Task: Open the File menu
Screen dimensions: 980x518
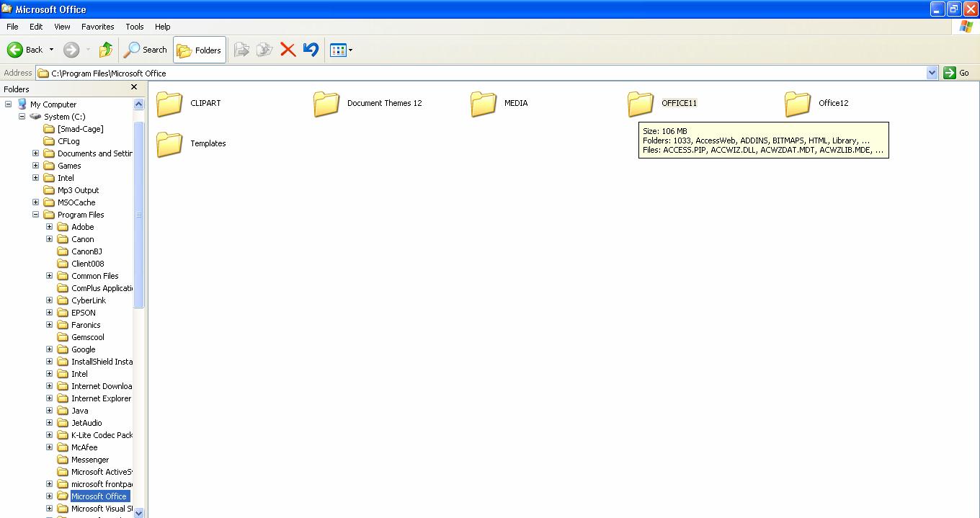Action: tap(12, 27)
